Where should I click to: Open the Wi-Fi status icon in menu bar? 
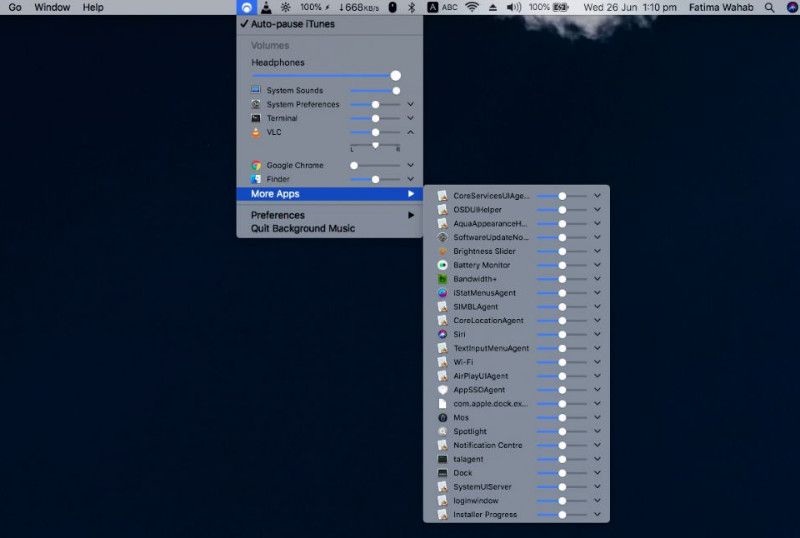pos(471,7)
